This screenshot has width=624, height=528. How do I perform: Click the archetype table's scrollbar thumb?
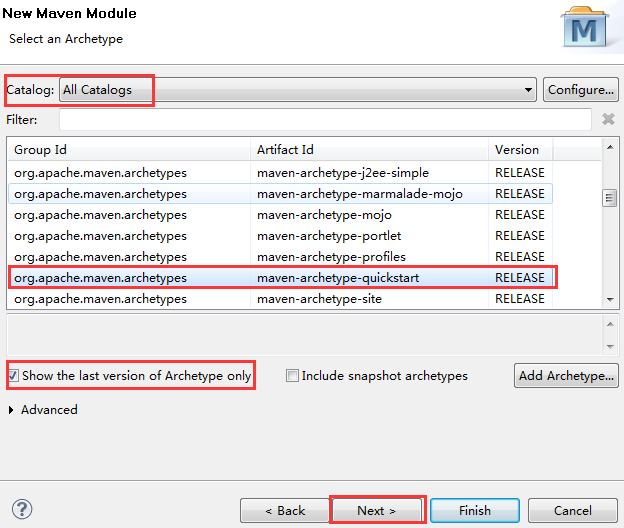coord(609,198)
